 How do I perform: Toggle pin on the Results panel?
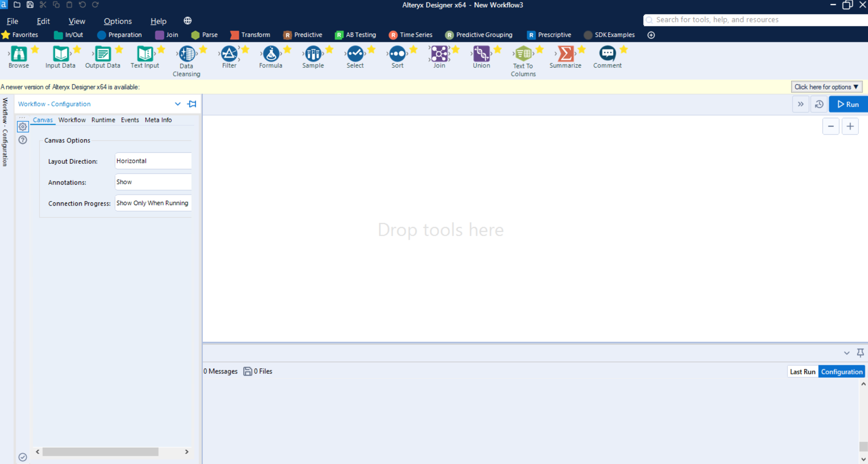coord(860,353)
